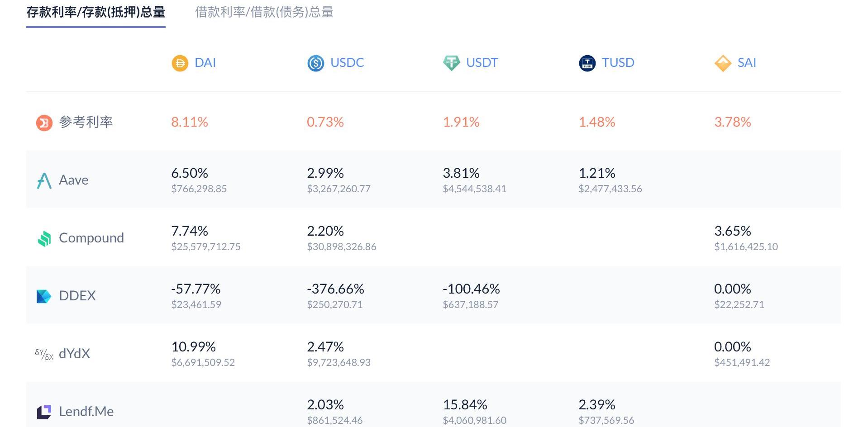Viewport: 868px width, 427px height.
Task: Click the dYdX logo icon
Action: pos(44,354)
